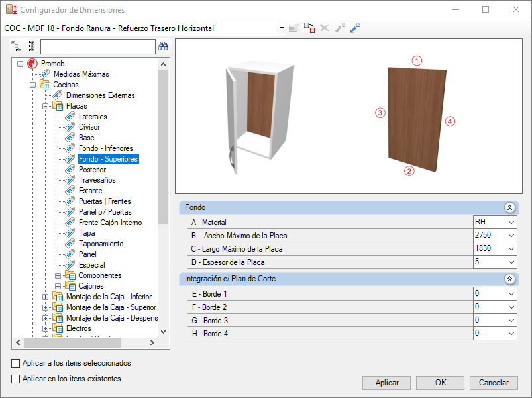
Task: Select Taponamiento in the tree
Action: (x=101, y=244)
